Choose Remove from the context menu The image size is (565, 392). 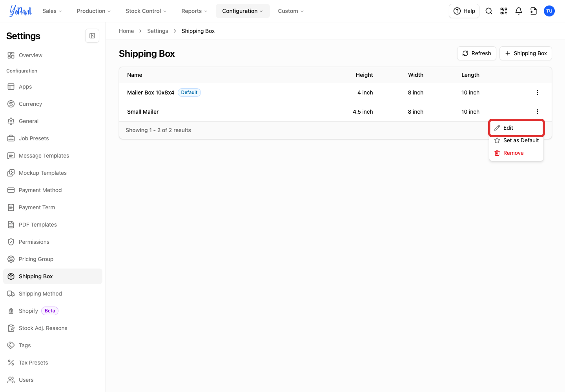click(x=516, y=153)
